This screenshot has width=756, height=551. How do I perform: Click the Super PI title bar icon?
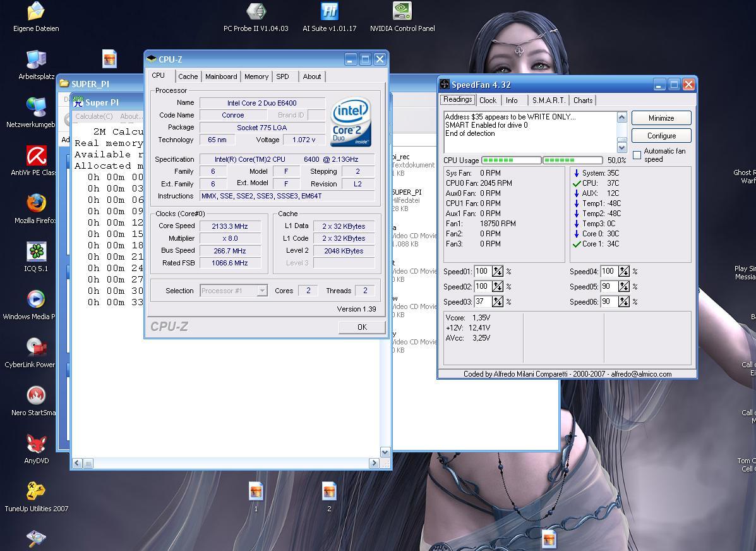point(78,102)
